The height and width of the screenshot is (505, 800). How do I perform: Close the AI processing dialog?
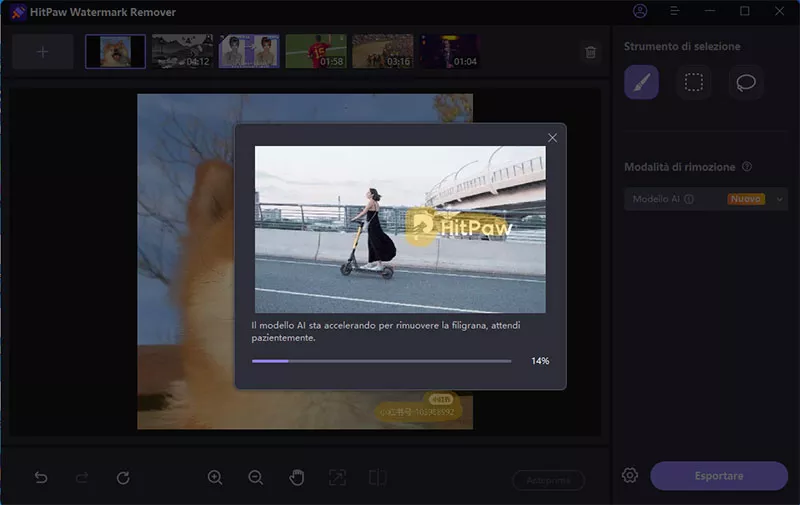click(552, 138)
